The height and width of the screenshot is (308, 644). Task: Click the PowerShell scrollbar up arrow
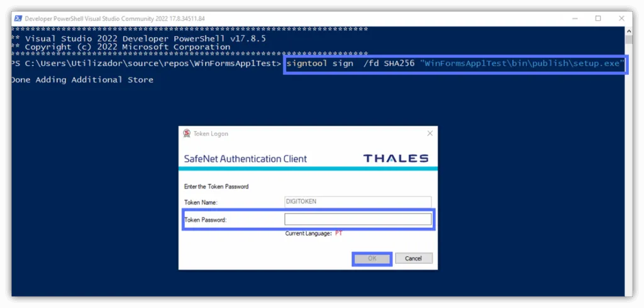629,31
